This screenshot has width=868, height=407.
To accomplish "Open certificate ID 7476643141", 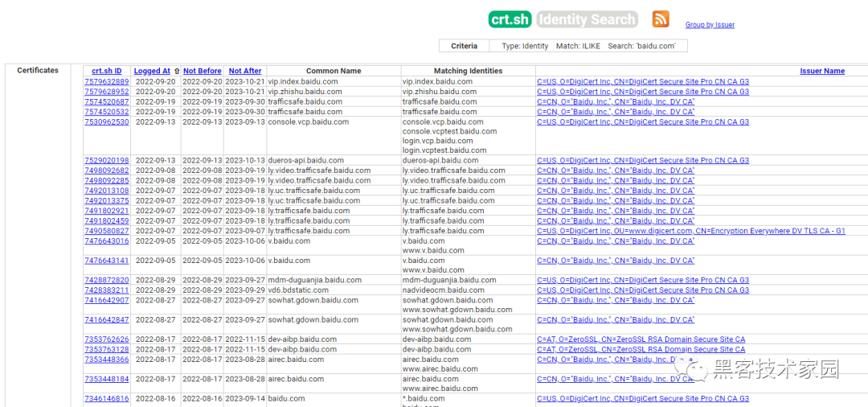I will [107, 261].
